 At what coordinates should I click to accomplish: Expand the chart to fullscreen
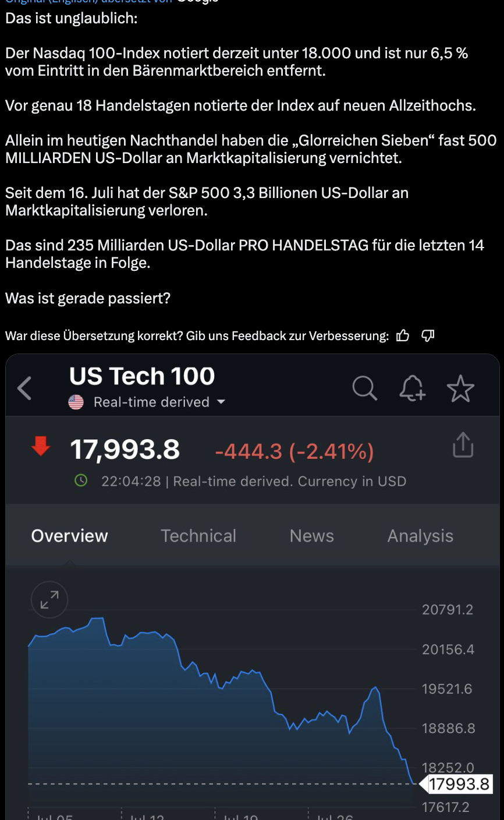pyautogui.click(x=49, y=599)
